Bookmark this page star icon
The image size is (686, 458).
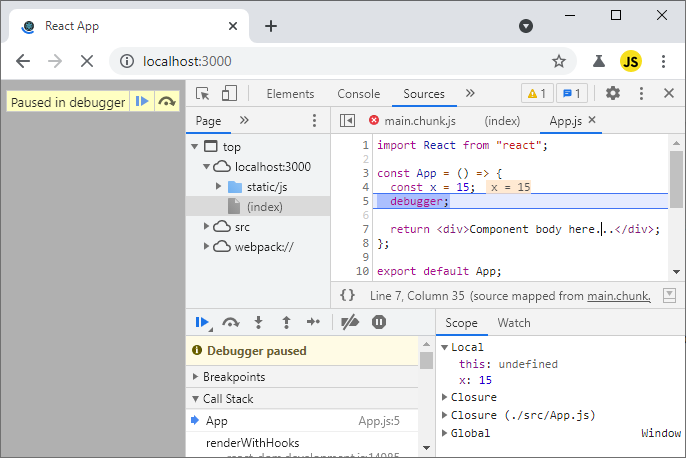pyautogui.click(x=559, y=61)
